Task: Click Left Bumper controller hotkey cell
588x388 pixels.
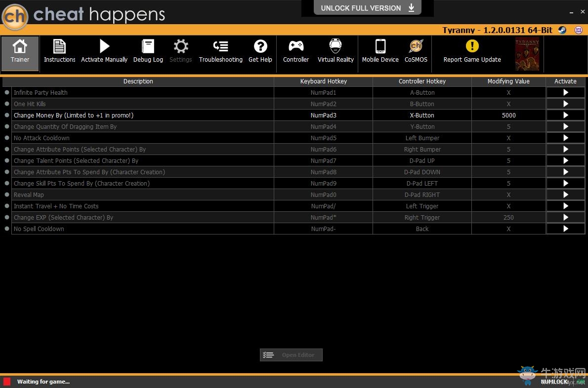Action: pos(422,138)
